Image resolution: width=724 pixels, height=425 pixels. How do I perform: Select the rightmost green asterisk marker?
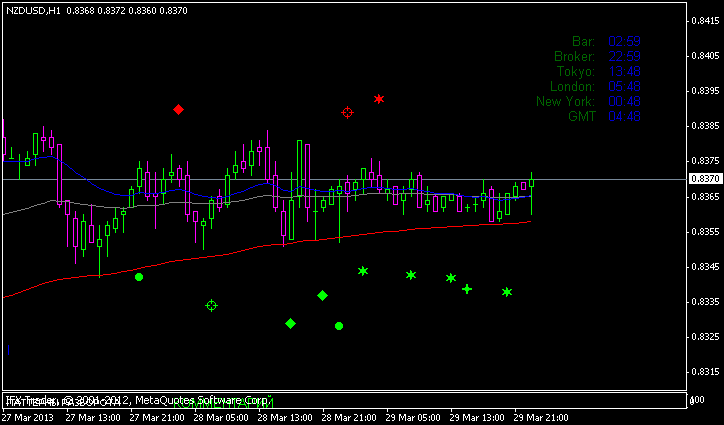coord(507,292)
